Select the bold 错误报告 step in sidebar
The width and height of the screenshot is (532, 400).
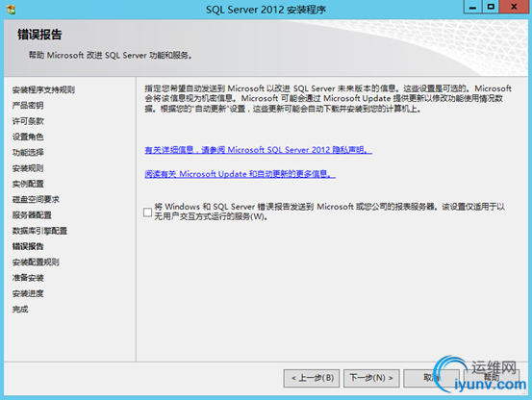tap(28, 246)
